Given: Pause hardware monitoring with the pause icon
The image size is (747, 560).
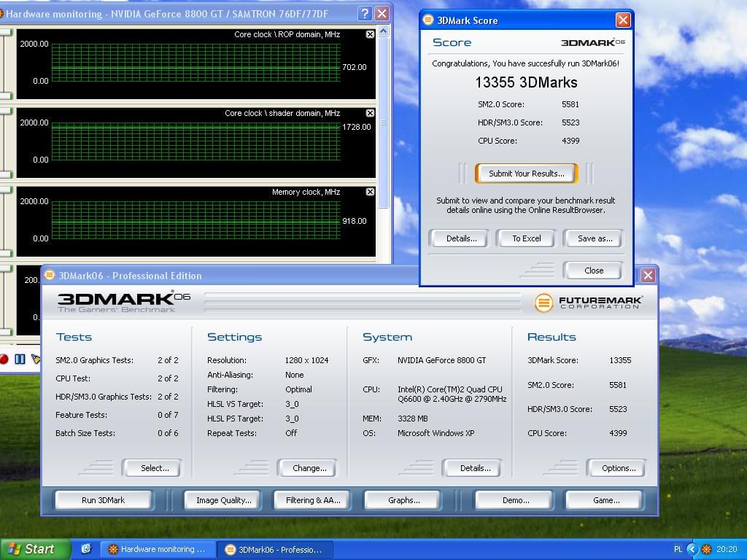Looking at the screenshot, I should click(x=20, y=359).
